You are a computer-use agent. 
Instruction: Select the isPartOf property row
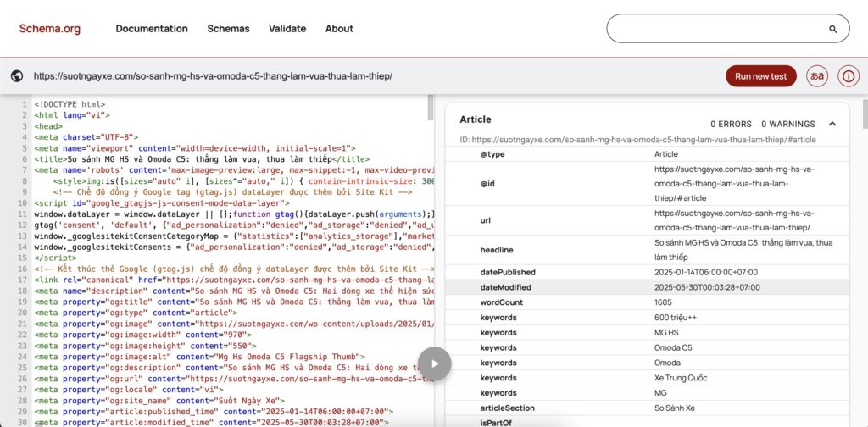[647, 421]
